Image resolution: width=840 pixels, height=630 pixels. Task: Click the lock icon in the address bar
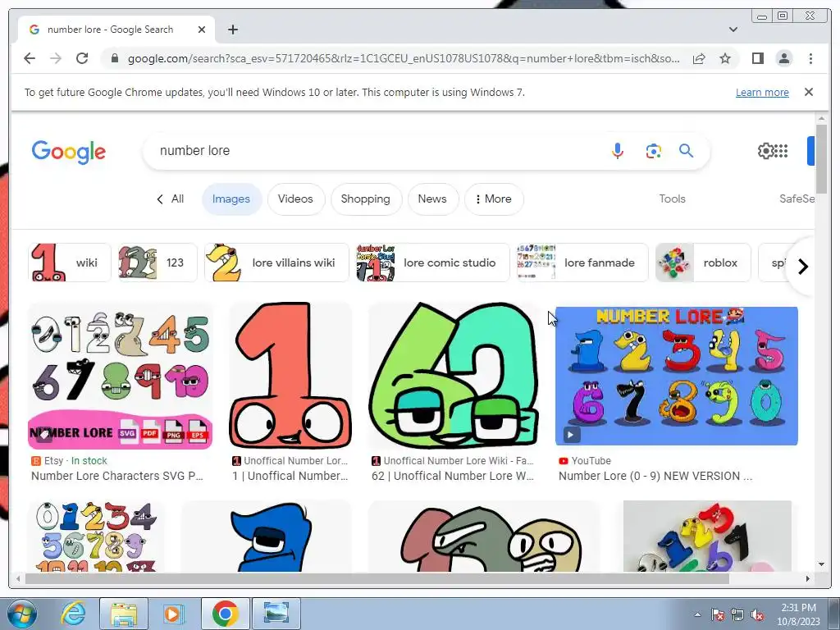114,58
